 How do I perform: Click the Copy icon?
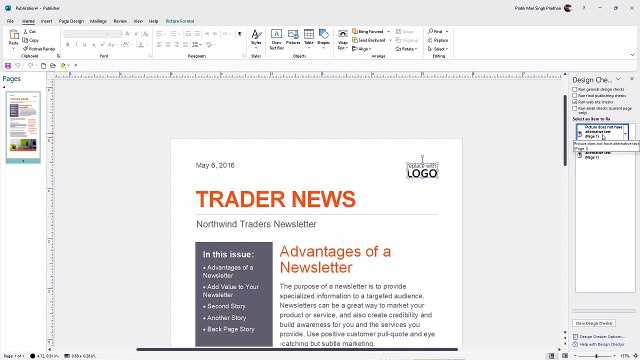click(25, 40)
